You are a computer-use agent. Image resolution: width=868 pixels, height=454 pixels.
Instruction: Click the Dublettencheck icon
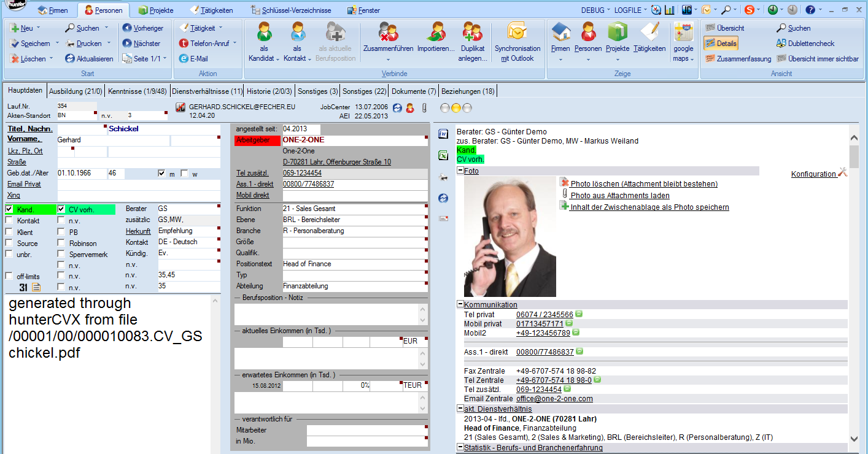click(x=781, y=44)
